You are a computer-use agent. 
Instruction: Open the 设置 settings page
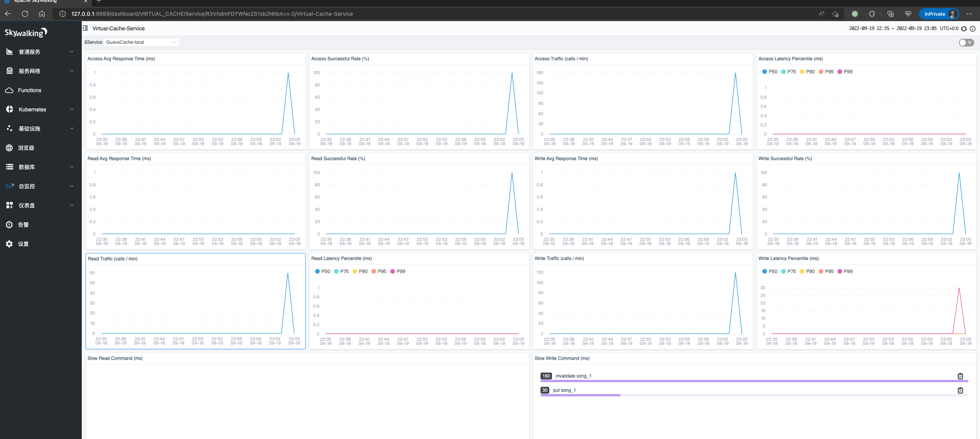tap(23, 244)
